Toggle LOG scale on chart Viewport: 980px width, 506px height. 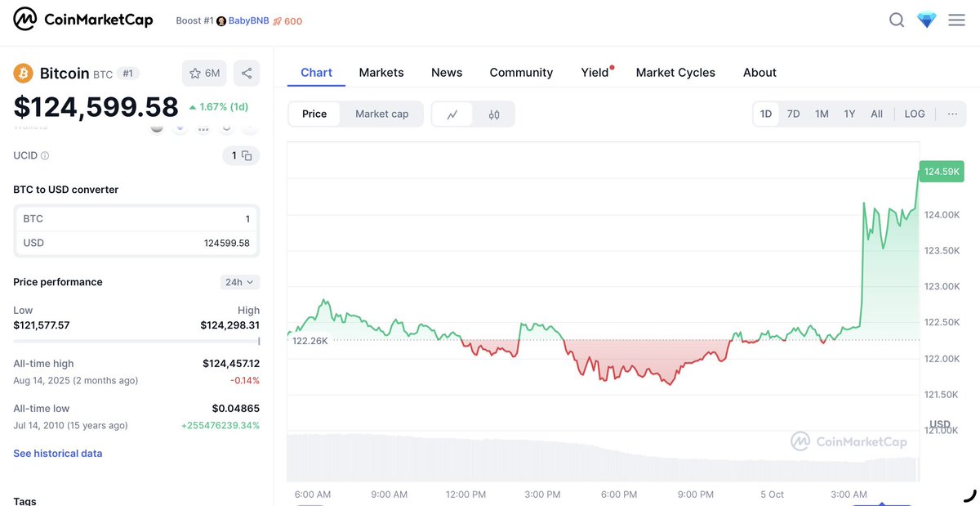(x=915, y=114)
